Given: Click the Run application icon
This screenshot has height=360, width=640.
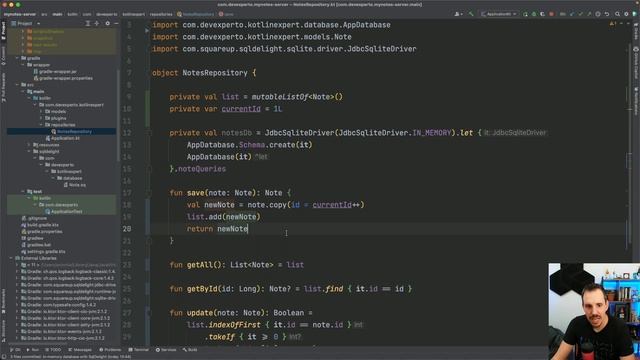Looking at the screenshot, I should point(525,14).
